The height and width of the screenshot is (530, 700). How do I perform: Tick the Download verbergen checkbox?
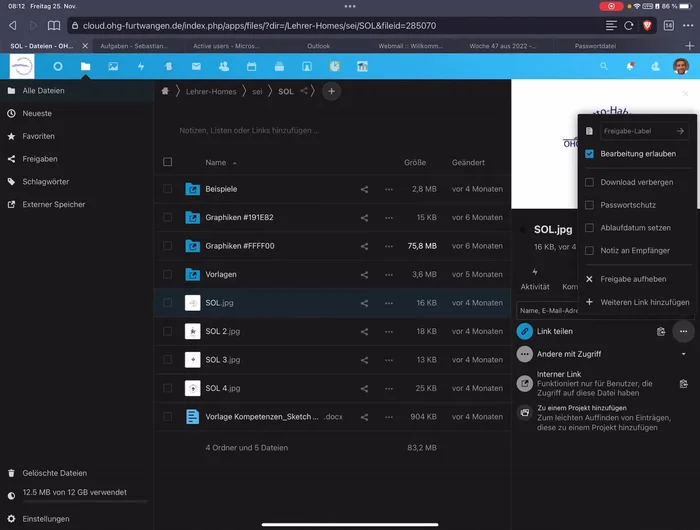point(590,182)
